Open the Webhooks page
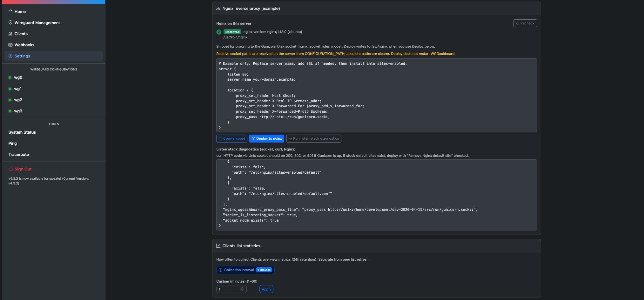 point(54,45)
